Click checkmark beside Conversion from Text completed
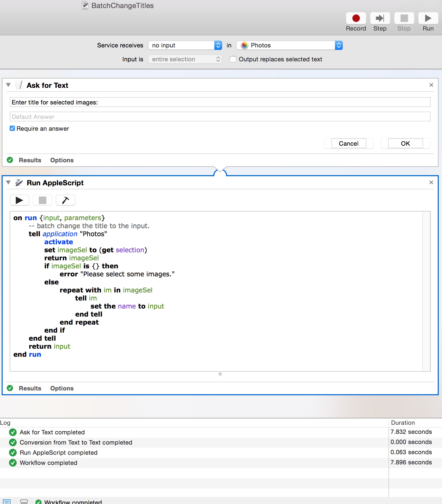The height and width of the screenshot is (504, 442). click(x=13, y=442)
